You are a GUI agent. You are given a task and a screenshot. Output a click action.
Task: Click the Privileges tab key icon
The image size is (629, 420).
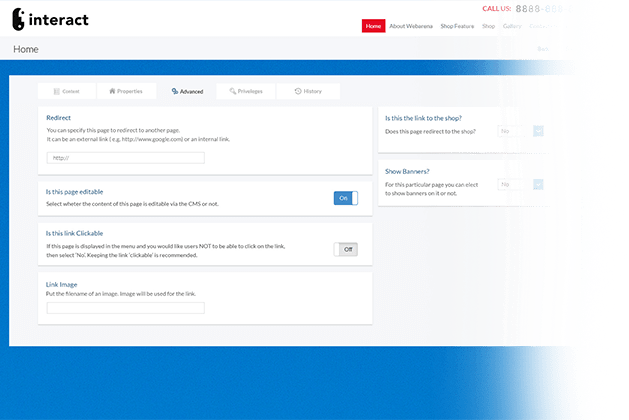(x=233, y=91)
